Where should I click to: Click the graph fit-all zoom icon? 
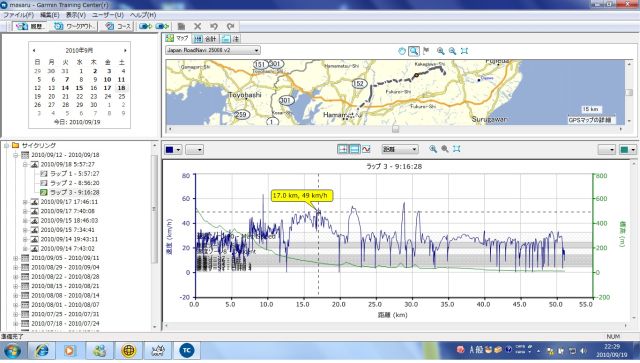(457, 149)
